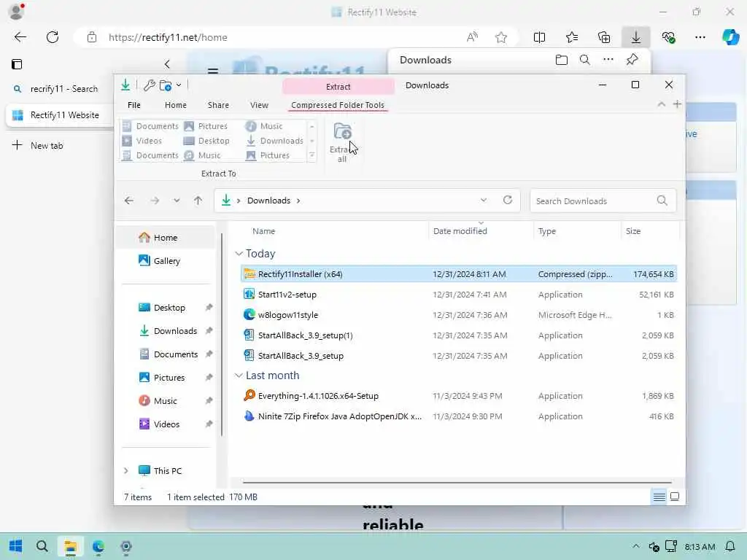Open Copilot in Edge
The width and height of the screenshot is (747, 560).
click(x=730, y=37)
